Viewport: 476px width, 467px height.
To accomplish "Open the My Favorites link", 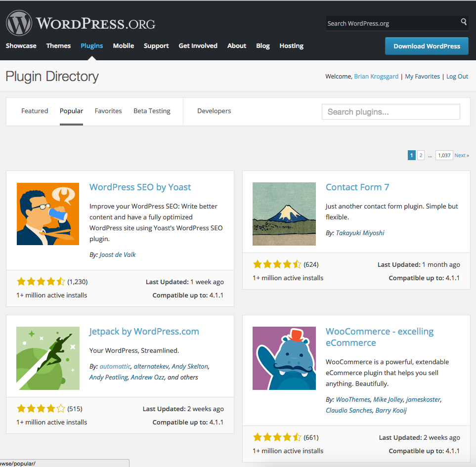I will [422, 77].
